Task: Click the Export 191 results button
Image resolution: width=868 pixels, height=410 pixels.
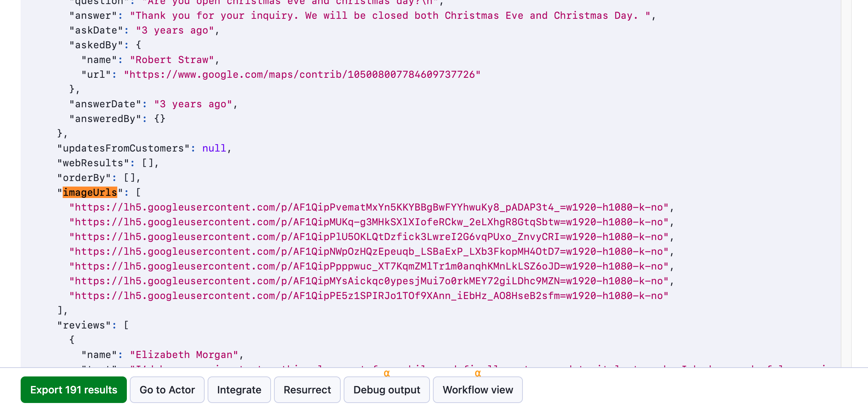Action: coord(74,389)
